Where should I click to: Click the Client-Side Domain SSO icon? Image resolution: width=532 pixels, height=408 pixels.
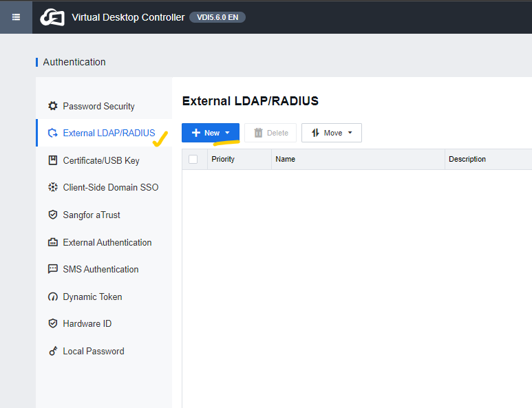click(x=52, y=187)
